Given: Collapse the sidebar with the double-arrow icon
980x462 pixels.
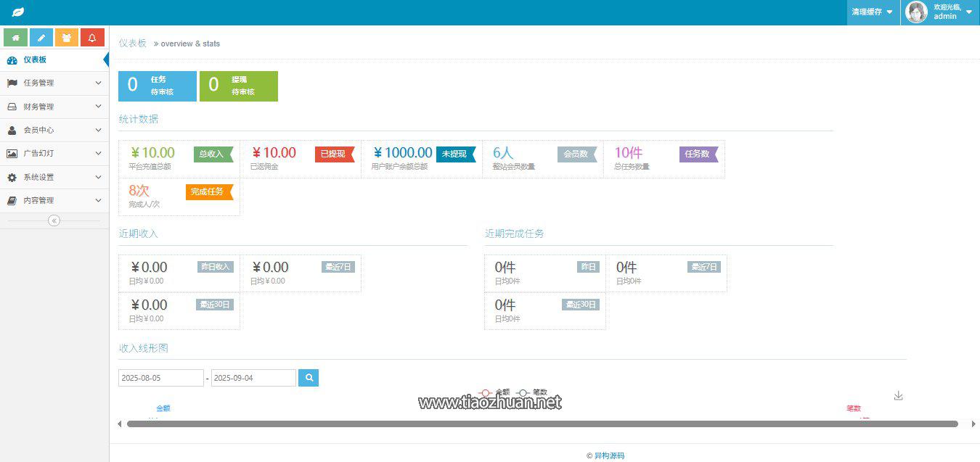Looking at the screenshot, I should pyautogui.click(x=54, y=220).
